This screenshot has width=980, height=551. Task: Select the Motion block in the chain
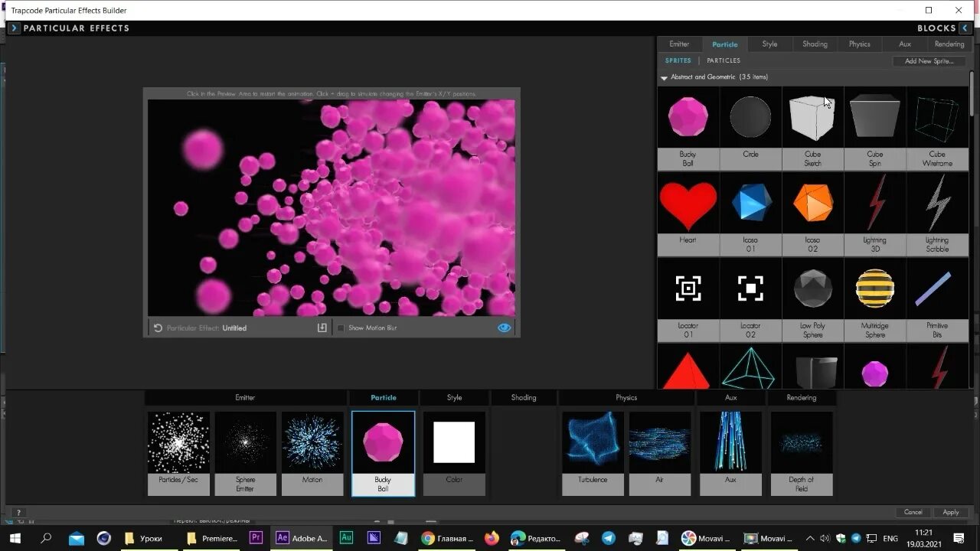312,453
